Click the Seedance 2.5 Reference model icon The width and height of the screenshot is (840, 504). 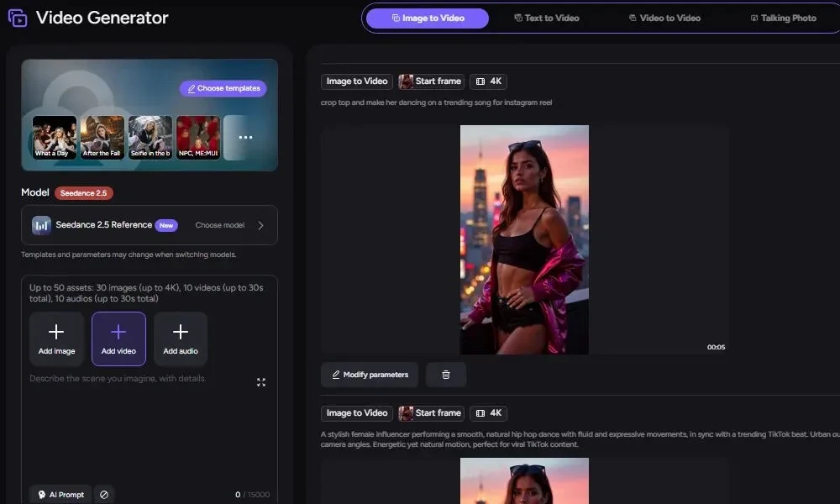click(x=41, y=225)
